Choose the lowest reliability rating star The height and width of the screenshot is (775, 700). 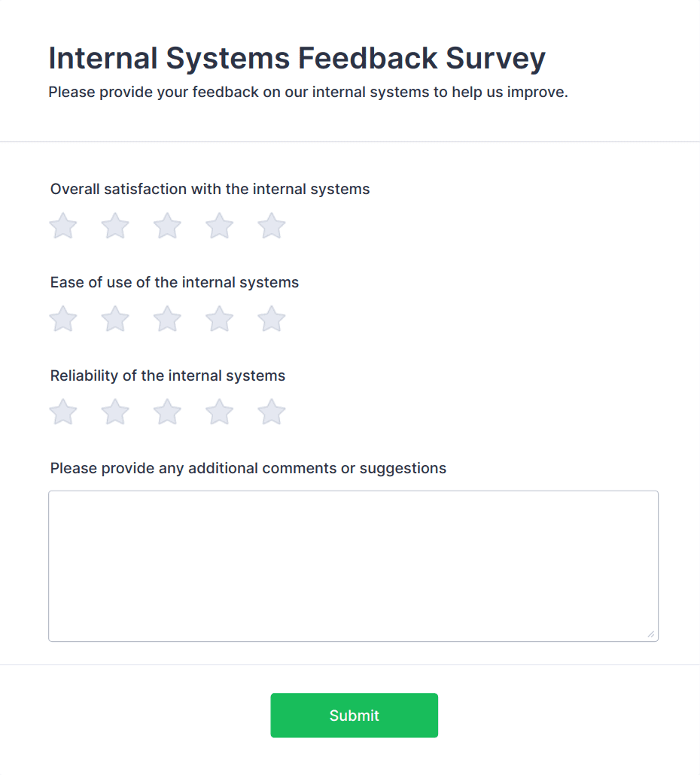(62, 412)
